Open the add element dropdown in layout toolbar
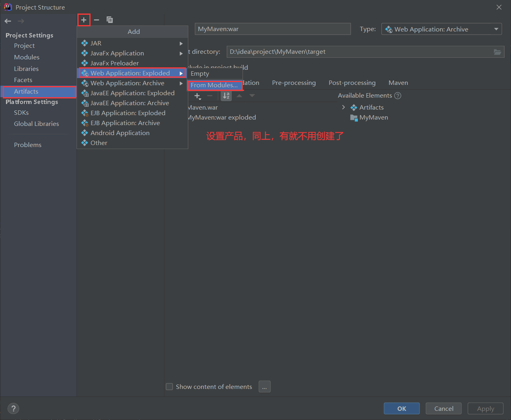This screenshot has width=511, height=420. tap(197, 96)
